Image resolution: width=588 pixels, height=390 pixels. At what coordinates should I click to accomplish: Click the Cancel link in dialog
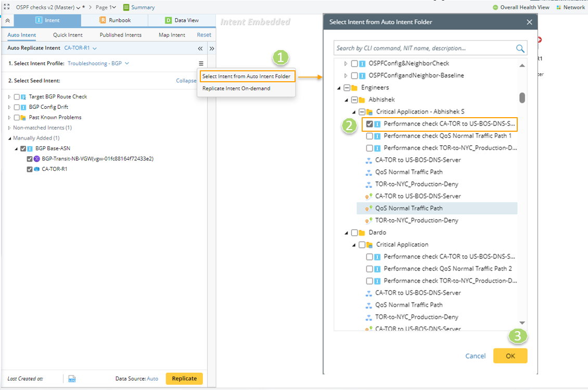pyautogui.click(x=475, y=356)
